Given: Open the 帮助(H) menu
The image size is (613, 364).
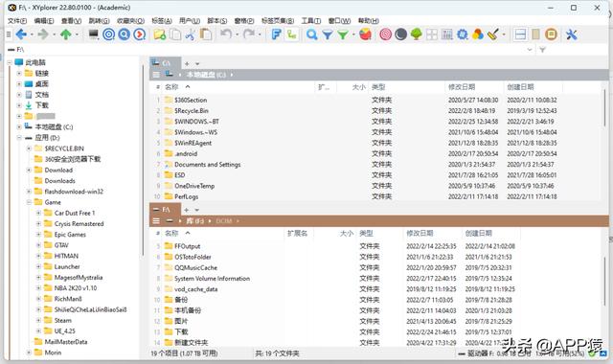Looking at the screenshot, I should 369,21.
